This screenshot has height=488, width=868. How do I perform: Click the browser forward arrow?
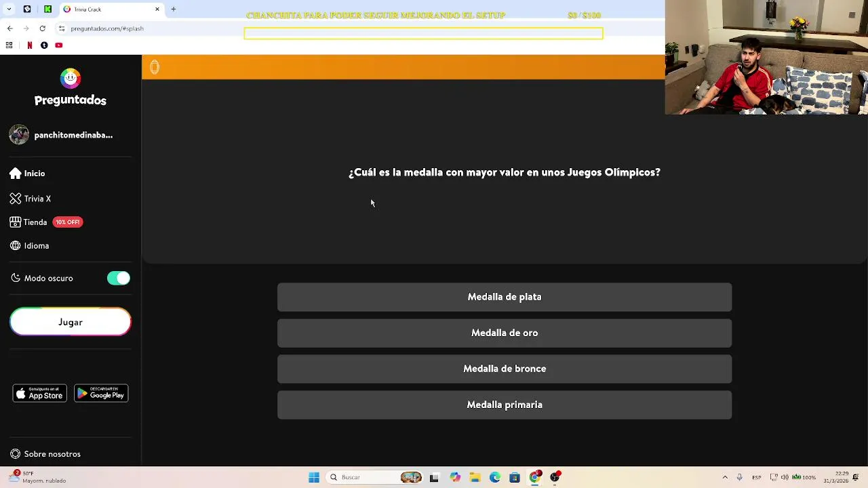(x=26, y=28)
